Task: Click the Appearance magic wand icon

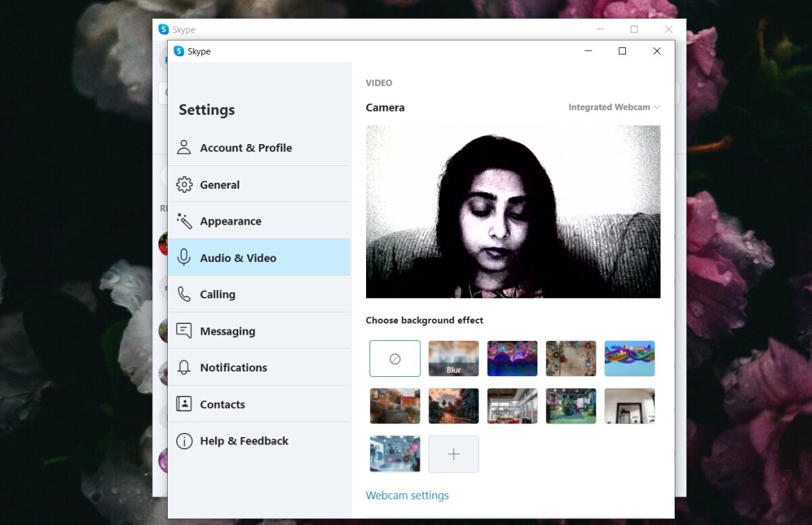Action: click(x=184, y=221)
